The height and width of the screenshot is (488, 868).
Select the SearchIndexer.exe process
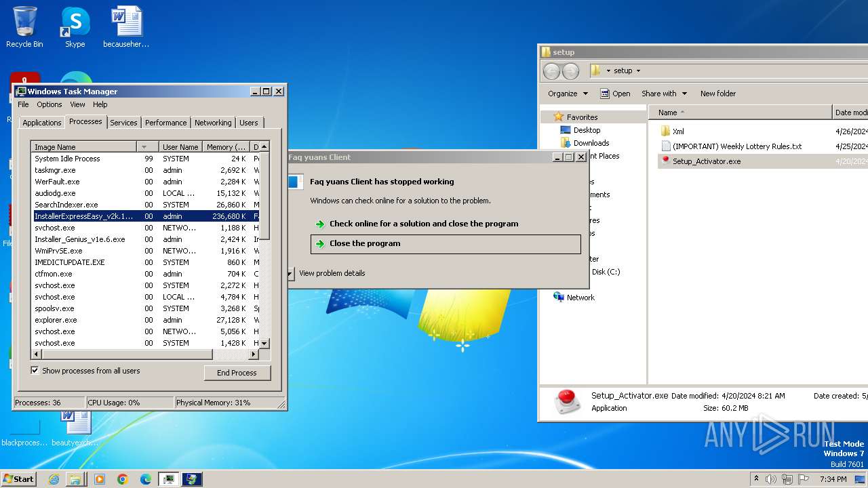coord(145,205)
